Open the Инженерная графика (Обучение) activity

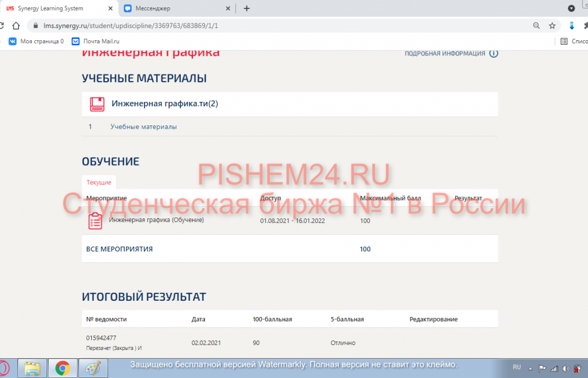tap(156, 220)
